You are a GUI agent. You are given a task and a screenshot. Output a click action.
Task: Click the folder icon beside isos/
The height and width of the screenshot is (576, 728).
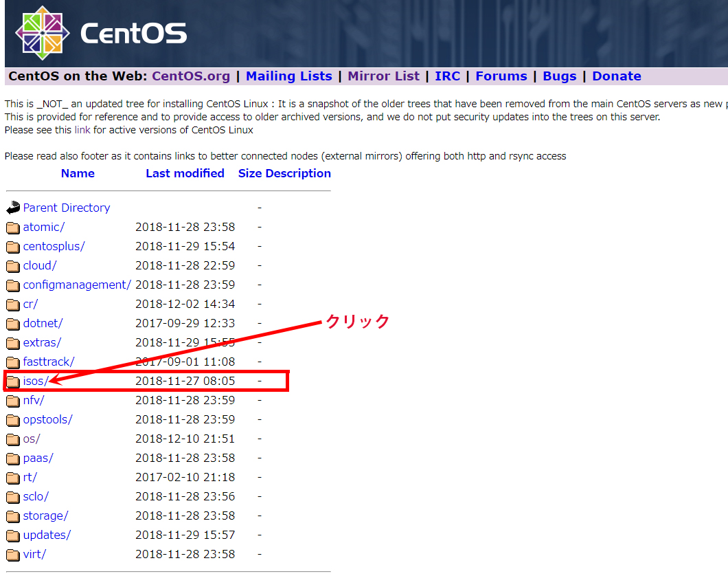tap(13, 382)
